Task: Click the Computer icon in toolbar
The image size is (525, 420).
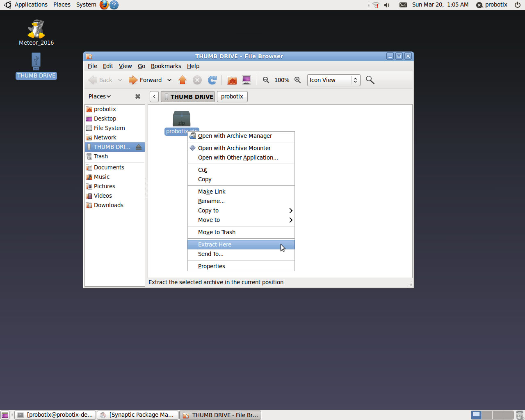Action: click(247, 80)
